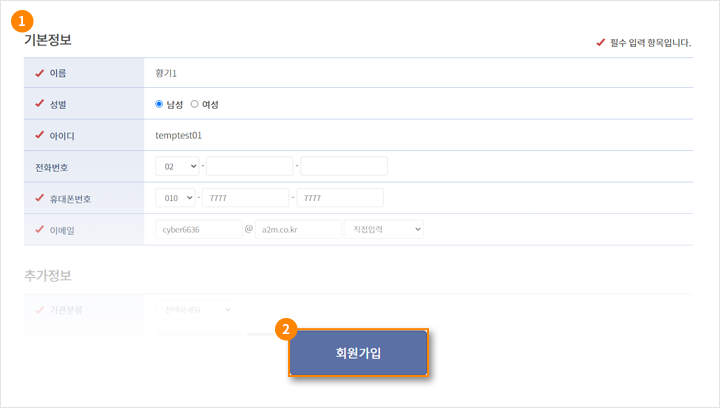The image size is (720, 408).
Task: Click the middle 전화번호 input field
Action: pos(250,166)
